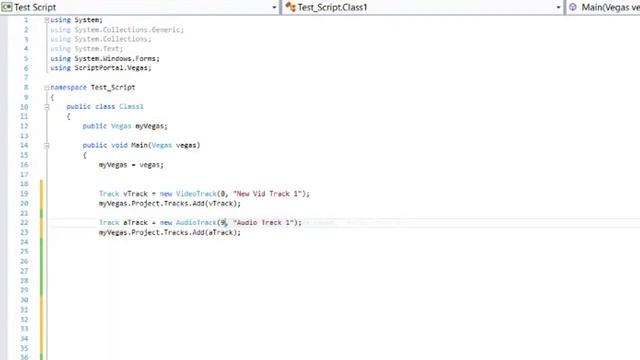Collapse the Main method block
The image size is (640, 360).
pyautogui.click(x=47, y=145)
